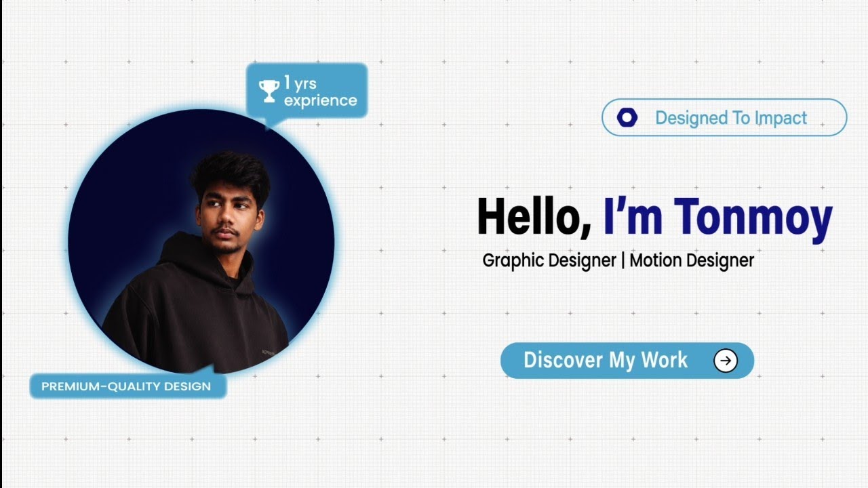Click the 'Hello,' heading word
The height and width of the screenshot is (488, 868).
click(534, 217)
